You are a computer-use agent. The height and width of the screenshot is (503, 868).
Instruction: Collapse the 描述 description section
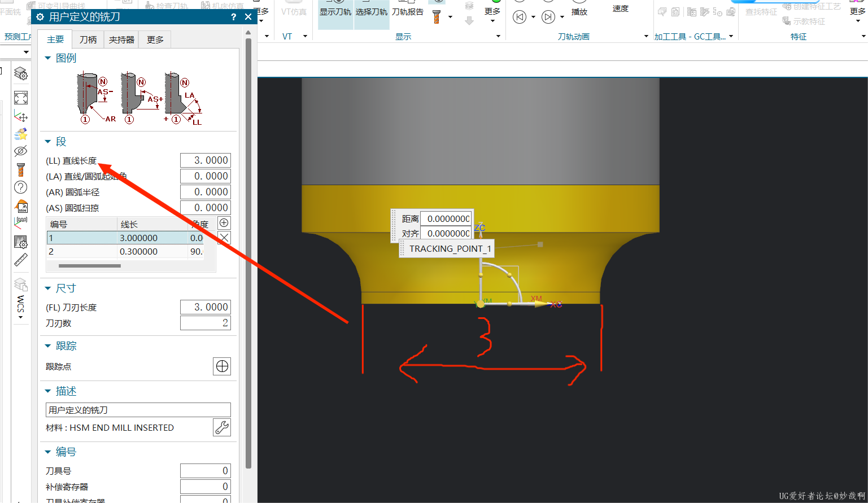[x=48, y=391]
